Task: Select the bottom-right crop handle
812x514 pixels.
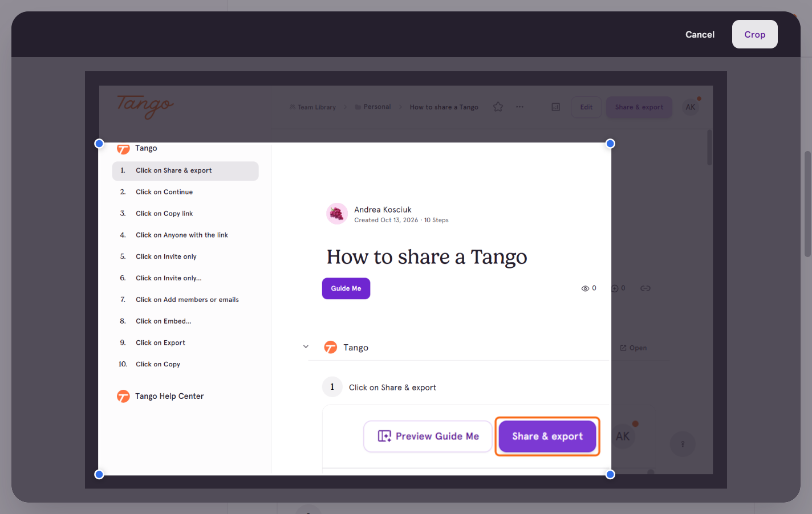Action: click(x=610, y=474)
